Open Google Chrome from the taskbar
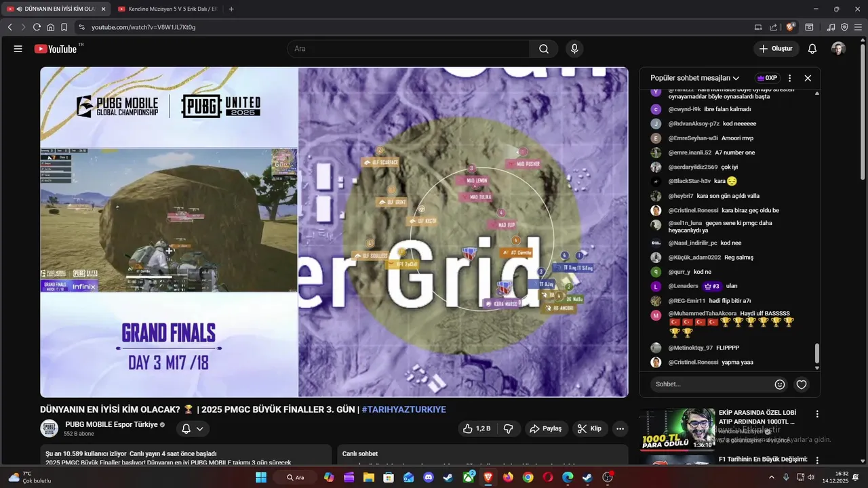This screenshot has height=488, width=868. (528, 477)
